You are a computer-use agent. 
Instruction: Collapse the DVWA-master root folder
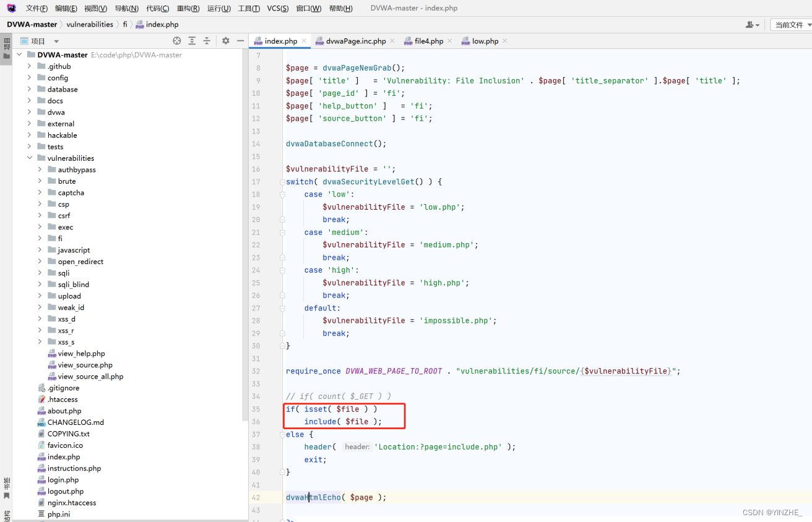tap(19, 54)
